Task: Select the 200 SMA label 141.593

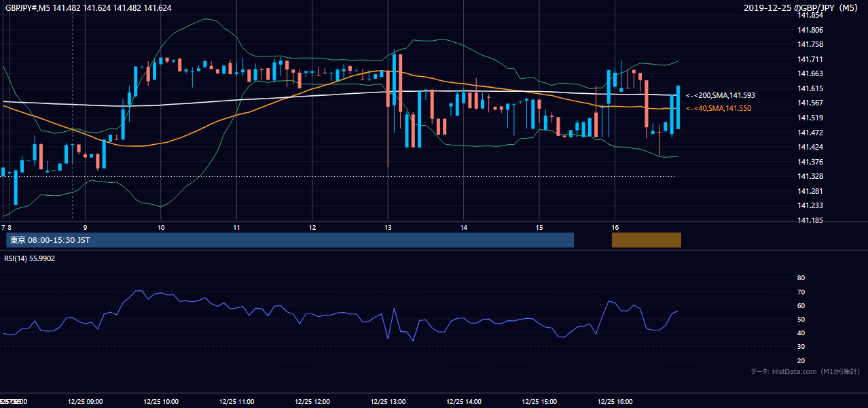Action: 721,96
